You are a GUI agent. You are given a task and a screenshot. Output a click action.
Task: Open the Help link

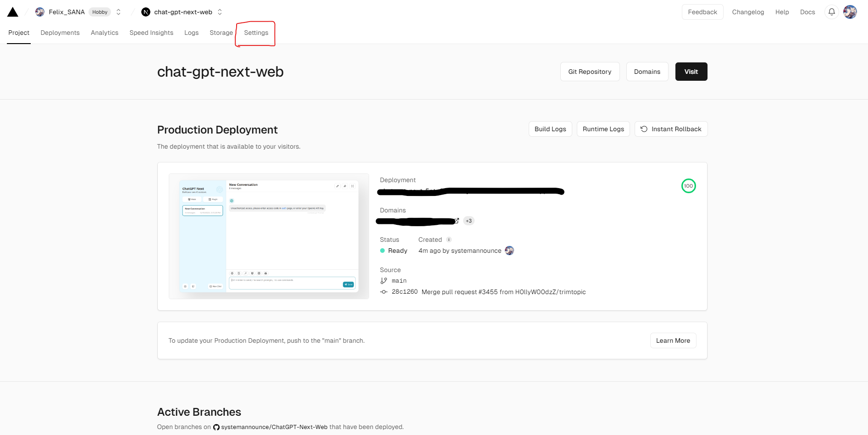click(x=782, y=12)
